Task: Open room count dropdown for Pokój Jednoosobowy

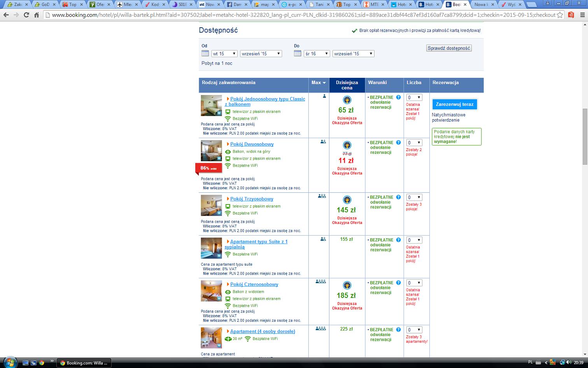Action: click(x=414, y=97)
